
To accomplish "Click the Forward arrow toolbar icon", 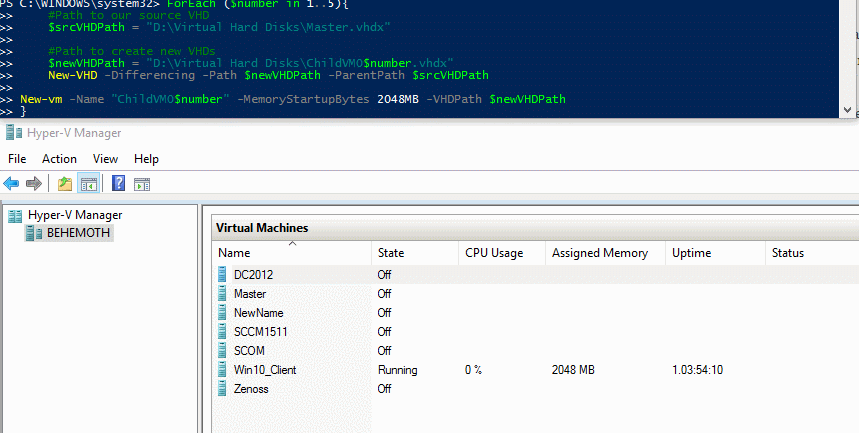I will (34, 184).
